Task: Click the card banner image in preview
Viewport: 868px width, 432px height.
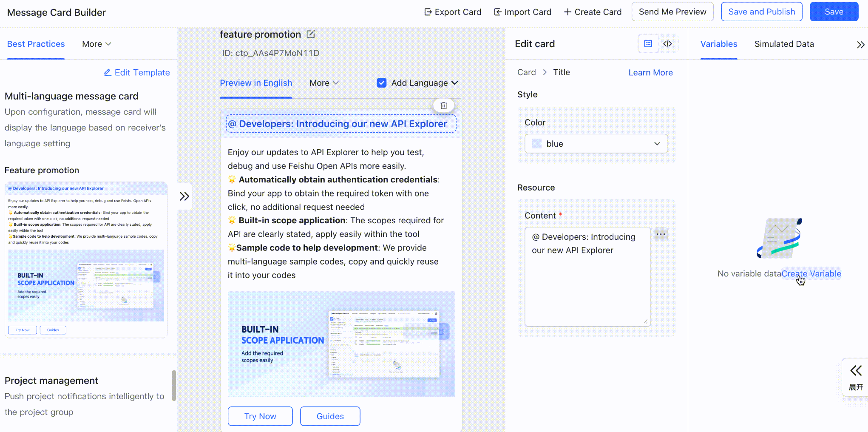Action: click(341, 344)
